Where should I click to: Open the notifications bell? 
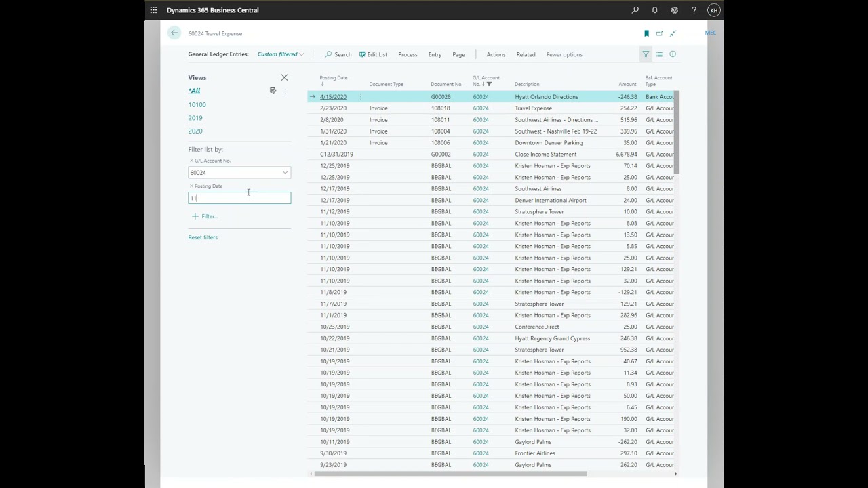[x=654, y=10]
